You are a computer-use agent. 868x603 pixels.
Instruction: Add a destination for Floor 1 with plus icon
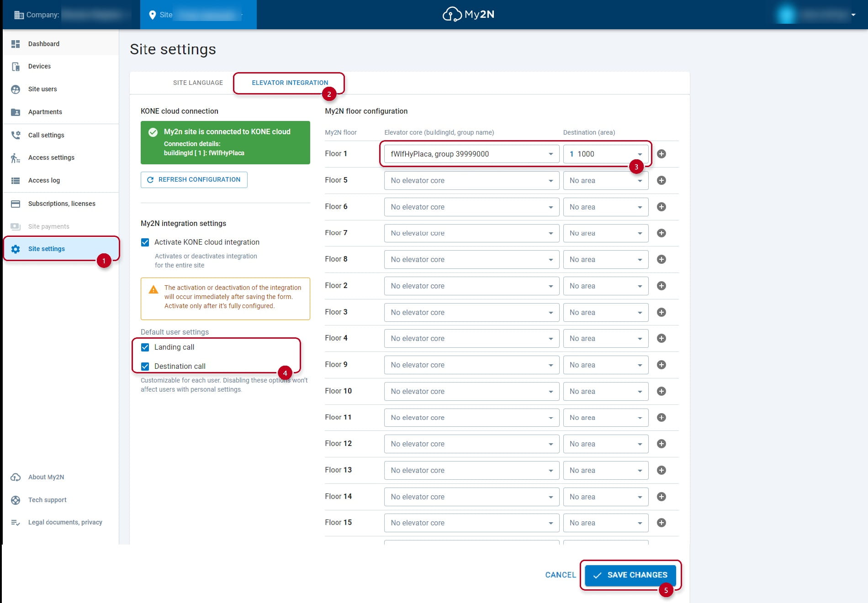(661, 154)
